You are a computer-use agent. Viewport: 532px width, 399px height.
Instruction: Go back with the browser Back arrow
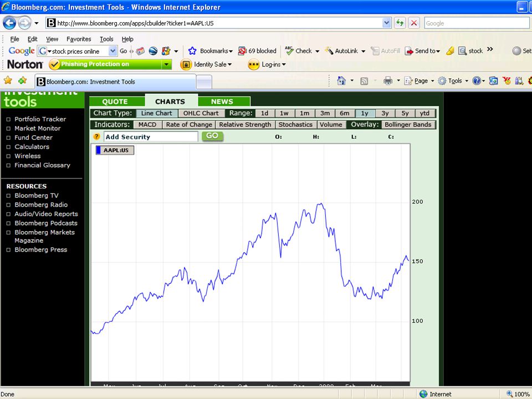pos(9,23)
